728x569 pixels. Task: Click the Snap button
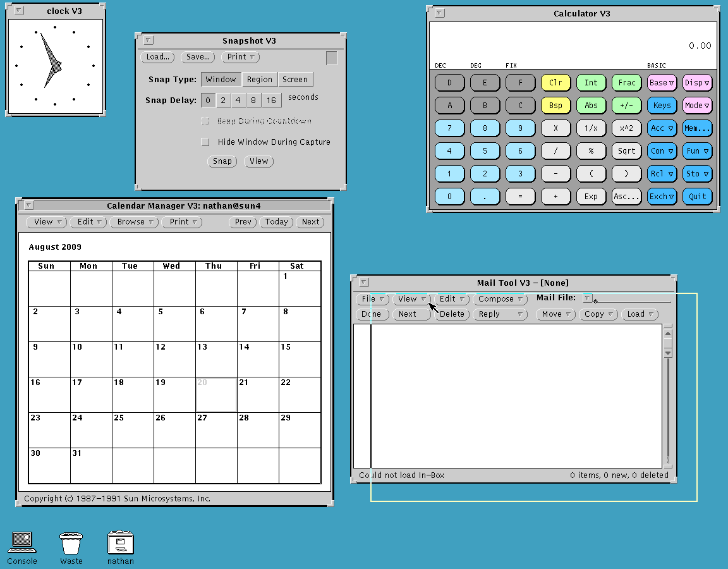click(x=222, y=161)
